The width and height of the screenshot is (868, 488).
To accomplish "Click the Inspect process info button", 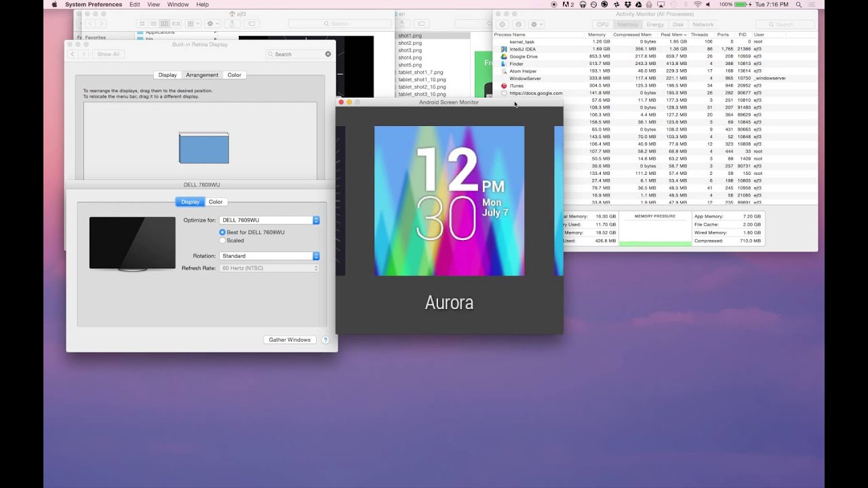I will pos(519,24).
